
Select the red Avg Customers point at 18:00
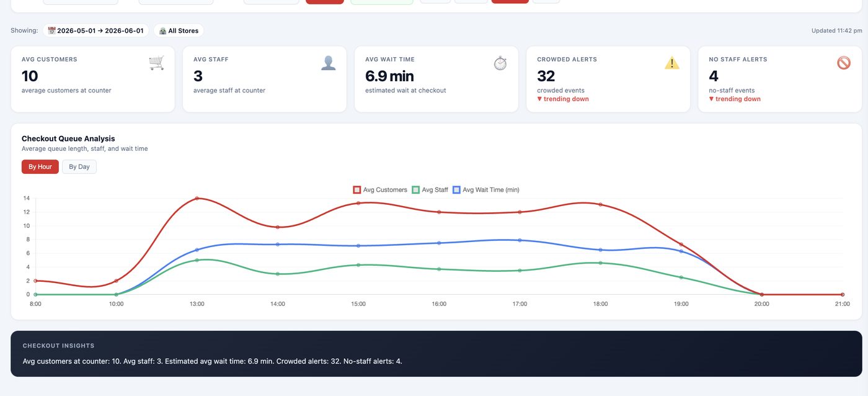click(x=600, y=204)
